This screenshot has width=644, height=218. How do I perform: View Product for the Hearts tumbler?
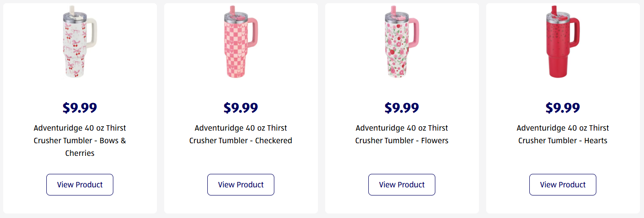(x=563, y=185)
